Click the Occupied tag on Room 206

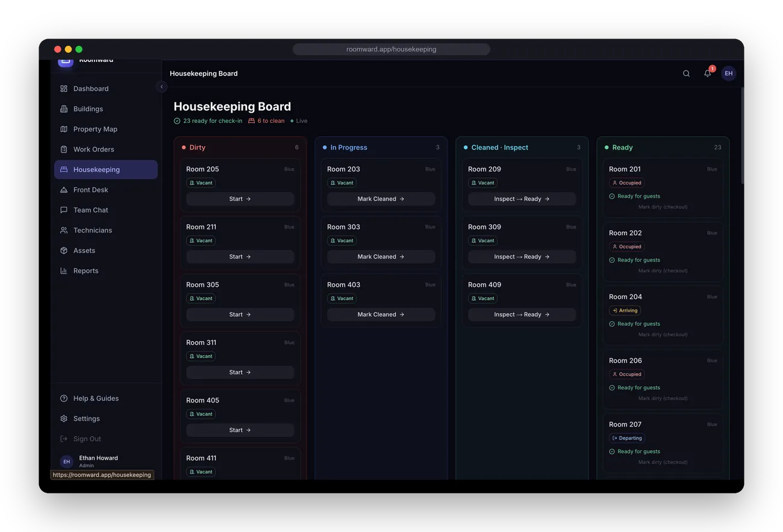[627, 374]
